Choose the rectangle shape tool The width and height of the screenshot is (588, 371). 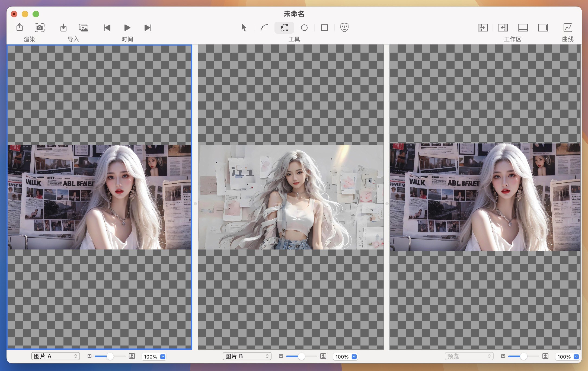pos(324,28)
